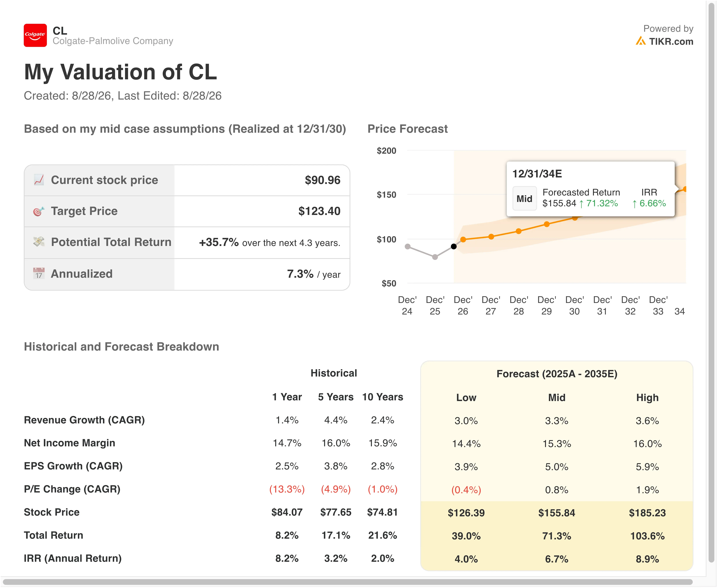Viewport: 717px width, 588px height.
Task: Click the Mid stock price $155.84 cell
Action: 557,513
